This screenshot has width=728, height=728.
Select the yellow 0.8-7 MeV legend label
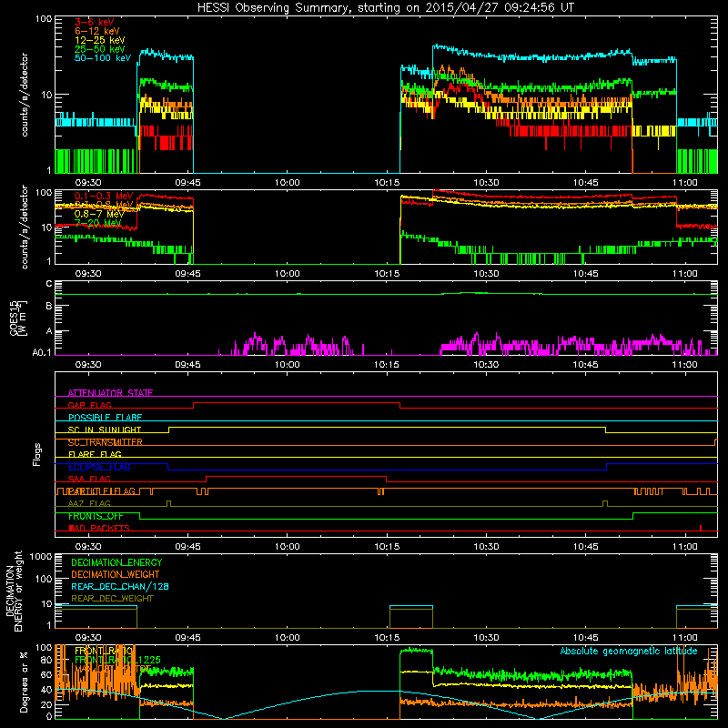[x=99, y=214]
